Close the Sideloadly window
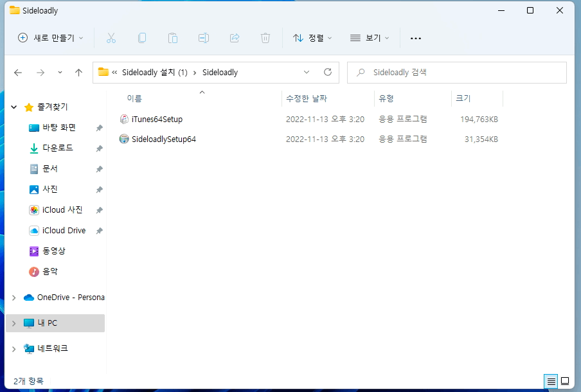 560,10
